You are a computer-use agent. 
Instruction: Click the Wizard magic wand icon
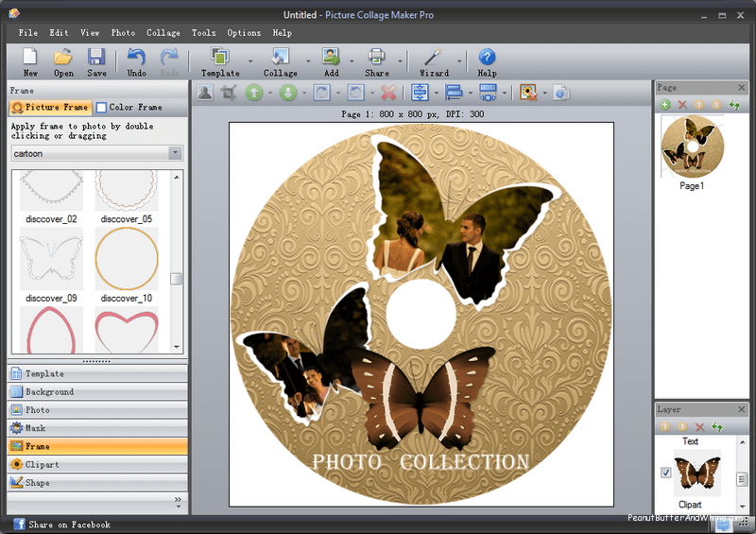434,57
